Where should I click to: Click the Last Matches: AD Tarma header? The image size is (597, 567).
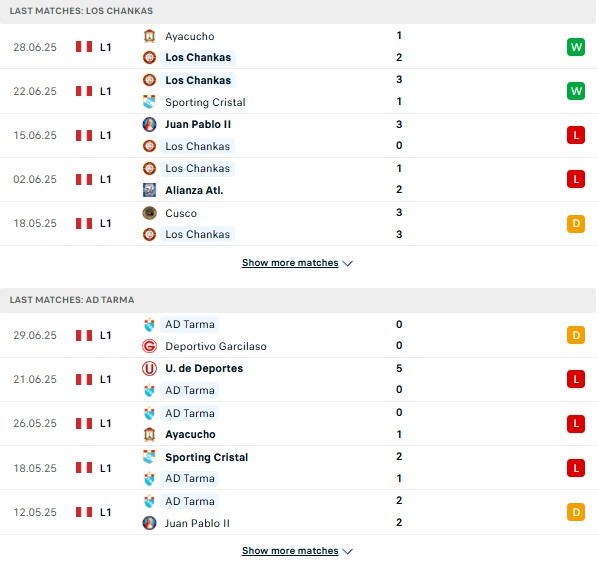pyautogui.click(x=72, y=300)
